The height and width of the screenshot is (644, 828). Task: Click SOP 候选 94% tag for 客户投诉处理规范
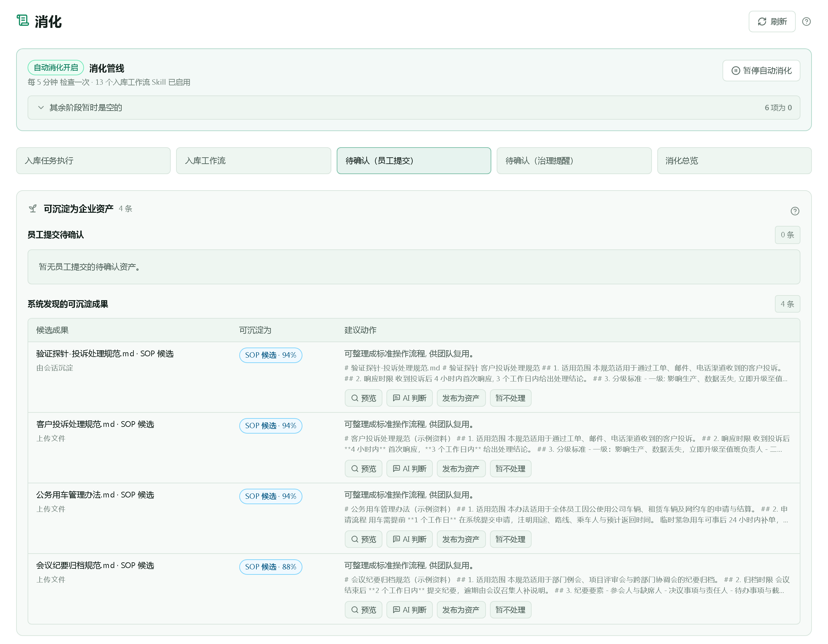click(271, 426)
